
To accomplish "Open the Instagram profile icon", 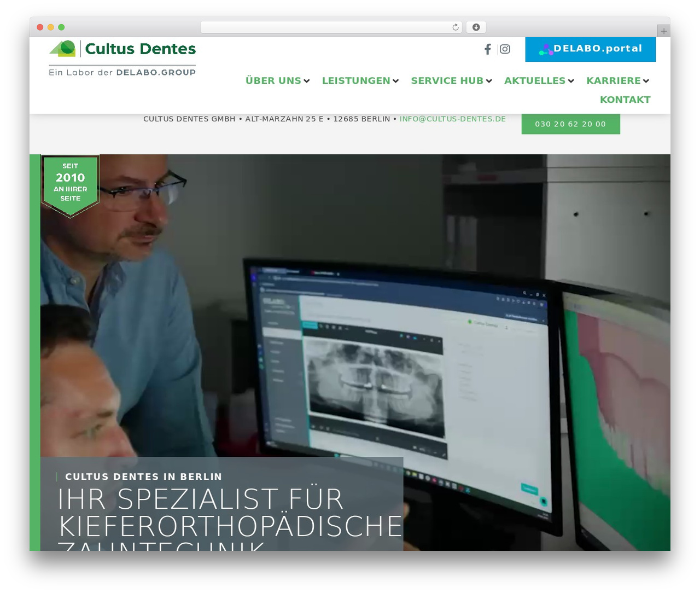I will (505, 49).
